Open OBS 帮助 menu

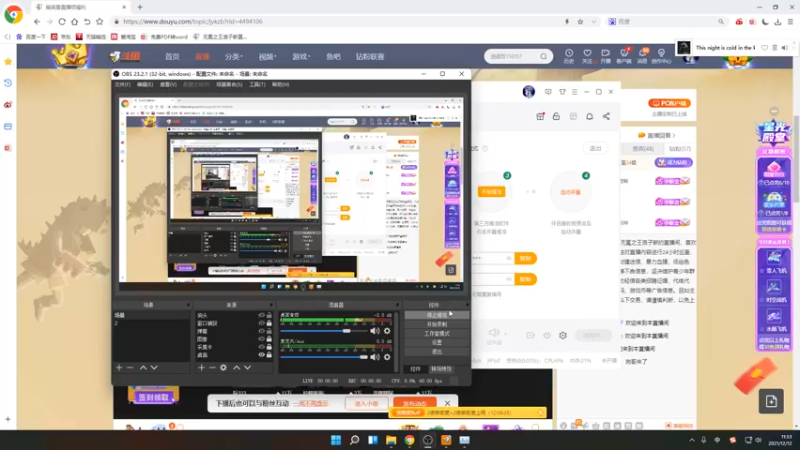pyautogui.click(x=281, y=84)
